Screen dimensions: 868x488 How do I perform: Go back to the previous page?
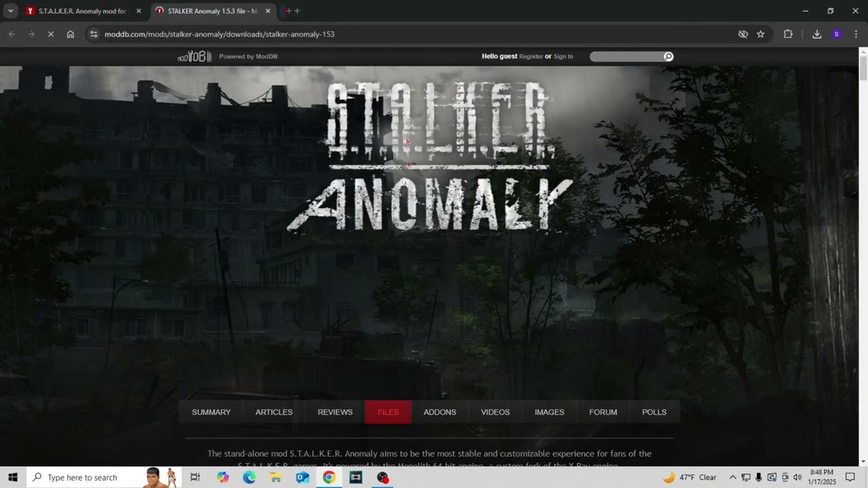12,34
